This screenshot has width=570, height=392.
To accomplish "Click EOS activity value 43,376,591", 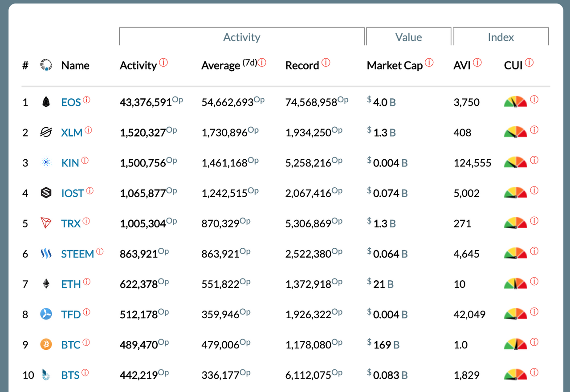I will [146, 102].
